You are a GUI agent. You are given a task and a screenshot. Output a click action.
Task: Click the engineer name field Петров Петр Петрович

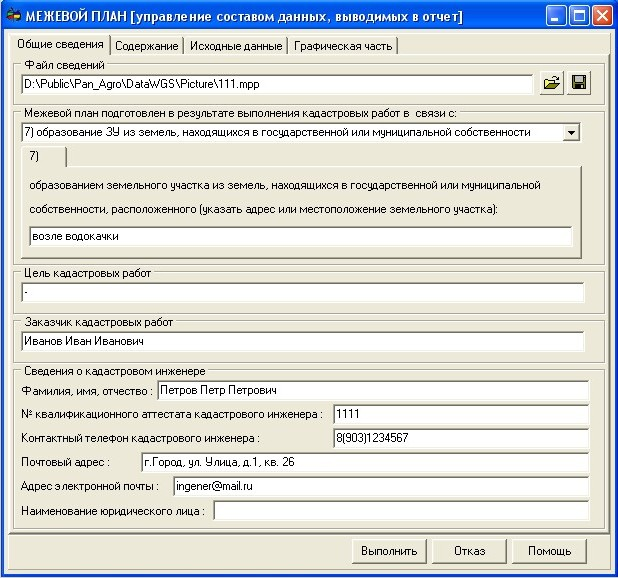373,389
